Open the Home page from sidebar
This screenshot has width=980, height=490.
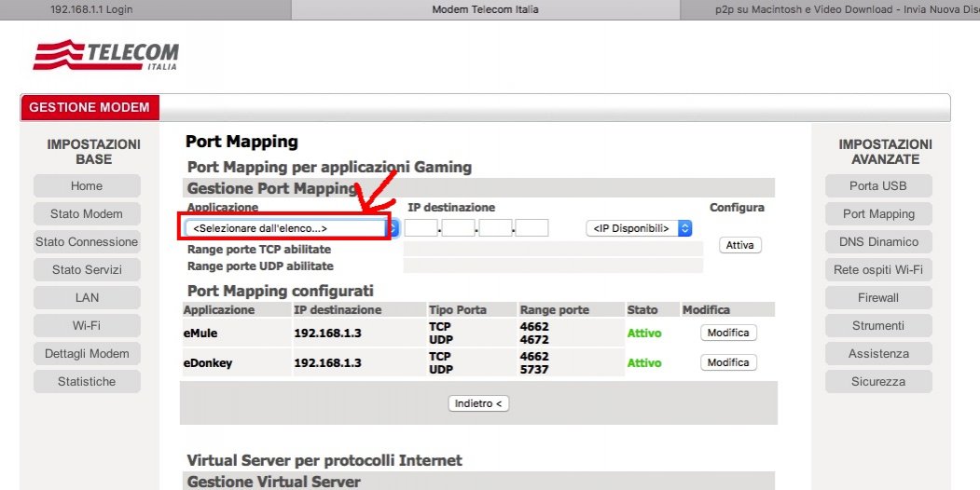87,185
